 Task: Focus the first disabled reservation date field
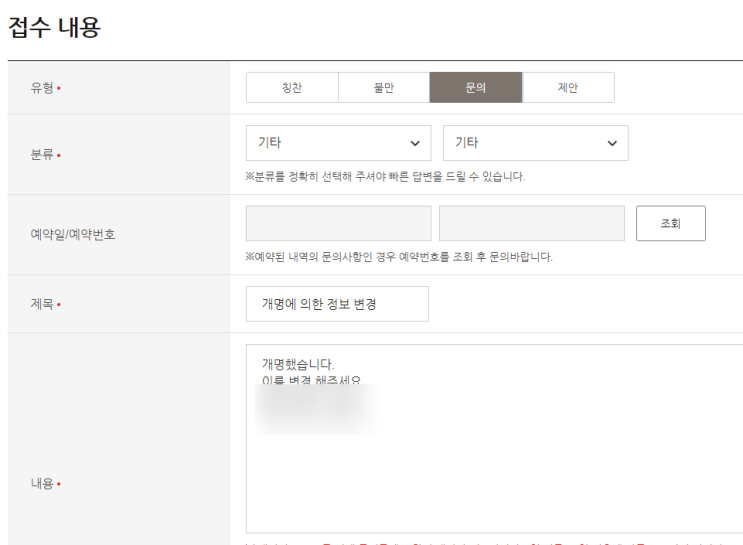coord(338,223)
